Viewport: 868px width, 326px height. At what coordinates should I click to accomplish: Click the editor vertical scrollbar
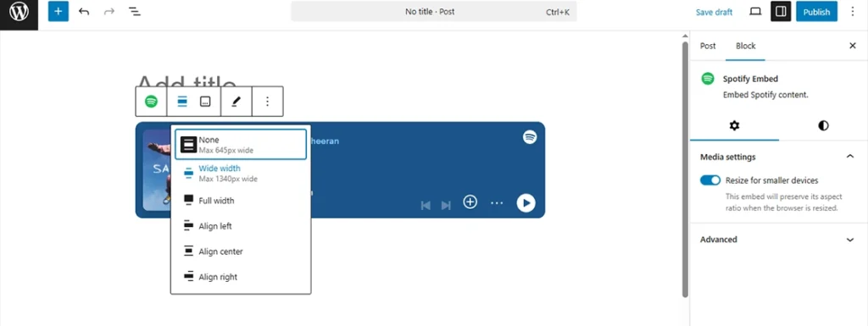685,169
